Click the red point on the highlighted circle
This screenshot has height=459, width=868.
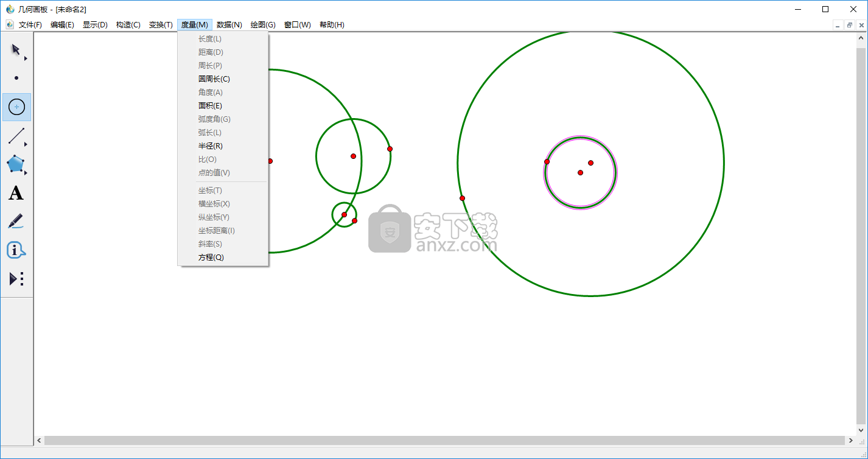pos(547,162)
